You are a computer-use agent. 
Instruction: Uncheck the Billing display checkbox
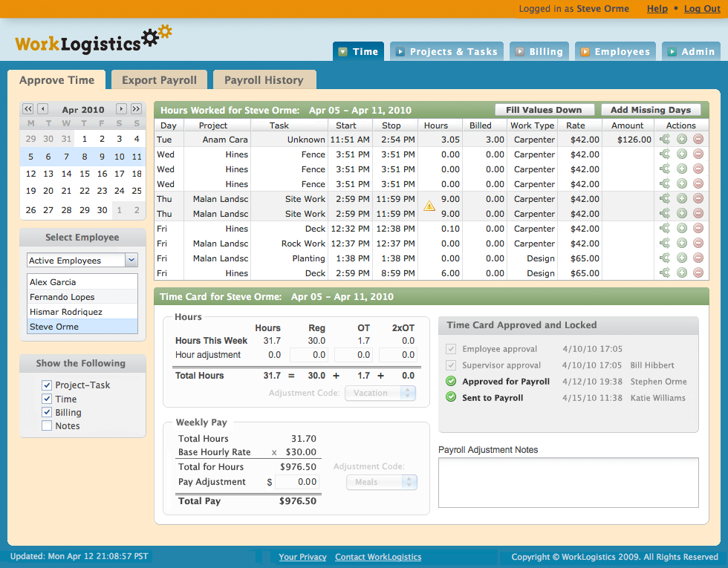46,412
